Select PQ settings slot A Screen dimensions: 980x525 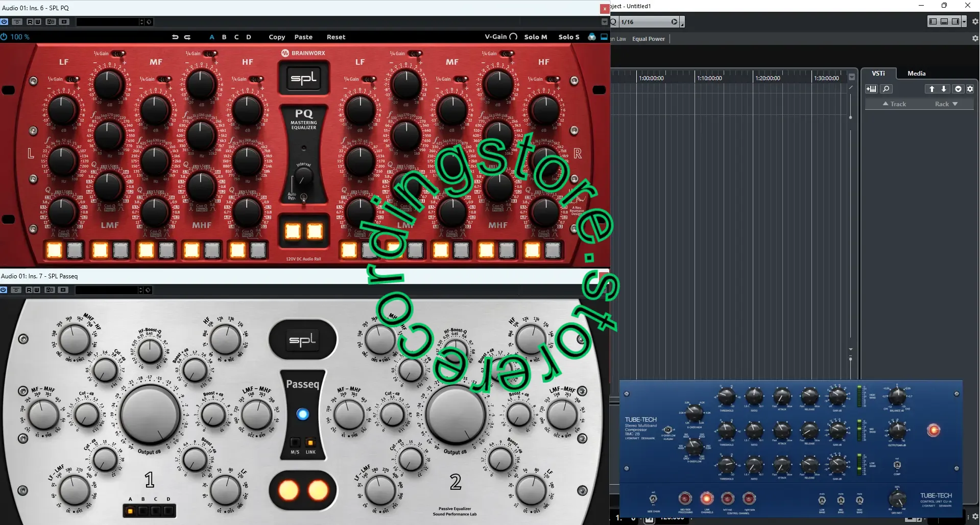coord(212,37)
